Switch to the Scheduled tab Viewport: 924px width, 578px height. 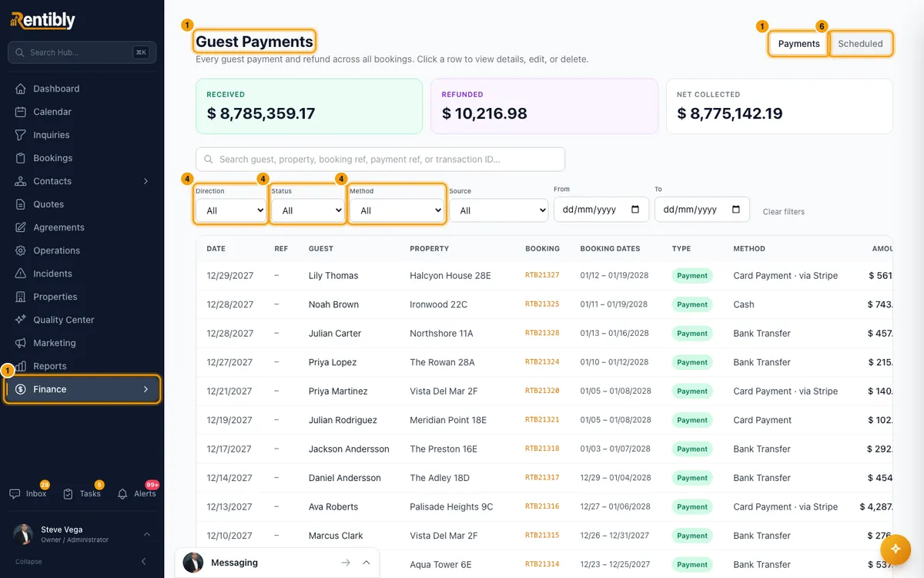(x=860, y=44)
